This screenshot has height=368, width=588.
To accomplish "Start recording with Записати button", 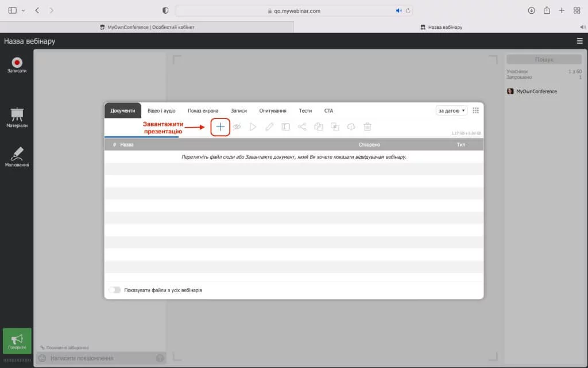I will (17, 65).
